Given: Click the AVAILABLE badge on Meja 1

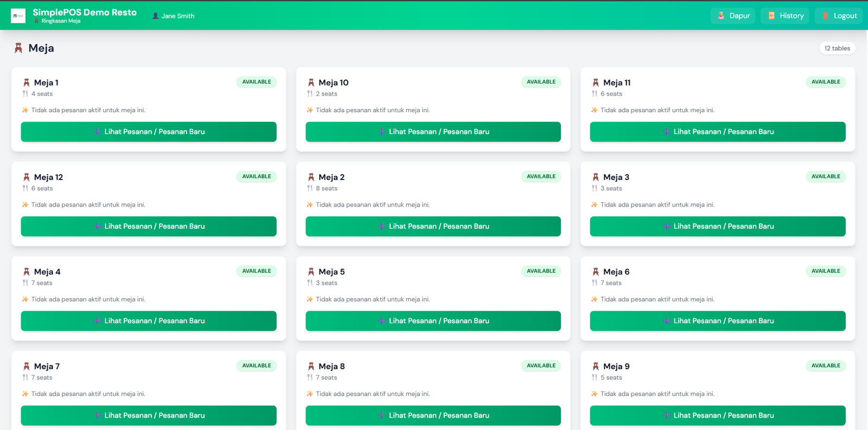Looking at the screenshot, I should click(257, 82).
